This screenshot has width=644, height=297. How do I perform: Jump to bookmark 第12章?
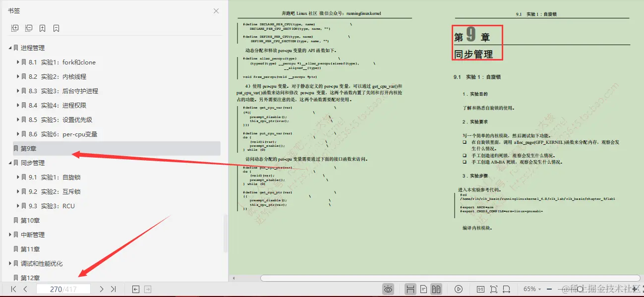(x=29, y=278)
